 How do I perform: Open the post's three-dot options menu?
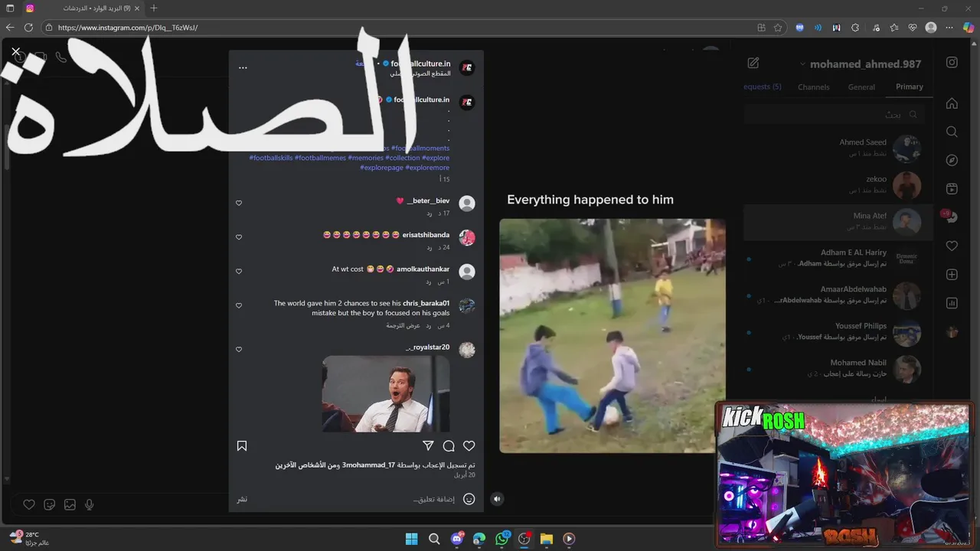coord(243,67)
